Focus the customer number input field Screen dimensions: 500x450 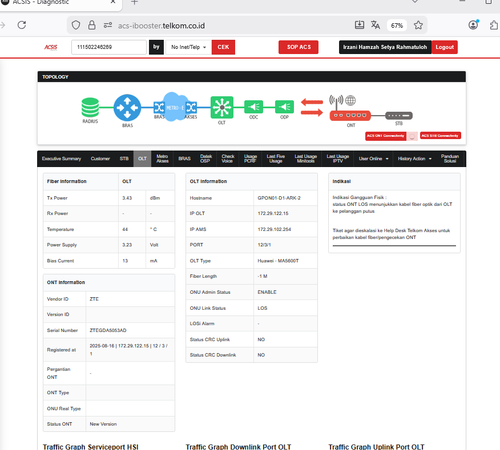tap(109, 47)
